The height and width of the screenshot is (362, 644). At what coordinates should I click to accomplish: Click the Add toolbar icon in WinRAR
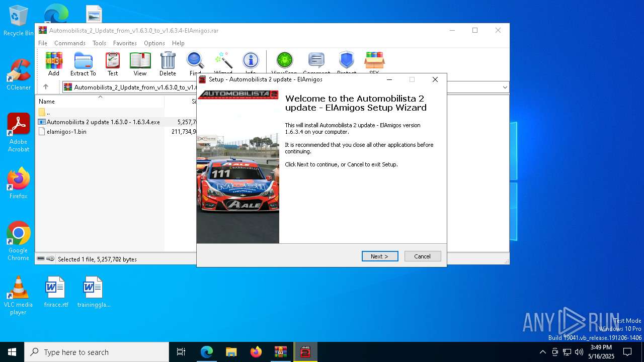[54, 64]
